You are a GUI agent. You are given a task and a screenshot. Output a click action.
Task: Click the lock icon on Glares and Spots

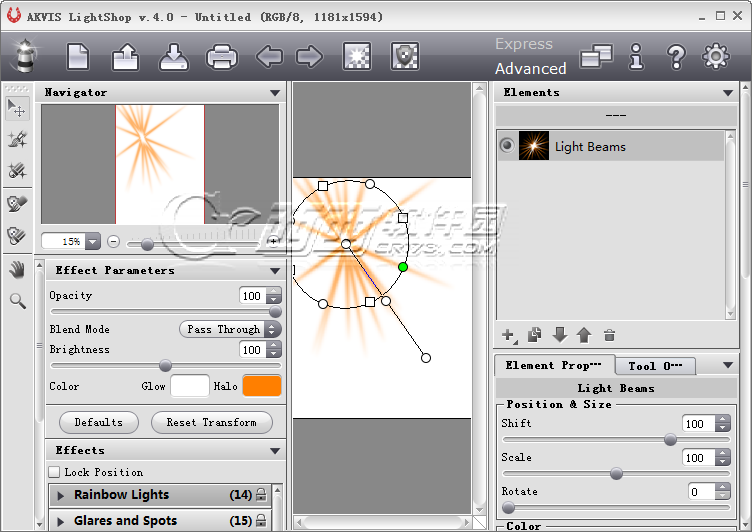point(261,520)
